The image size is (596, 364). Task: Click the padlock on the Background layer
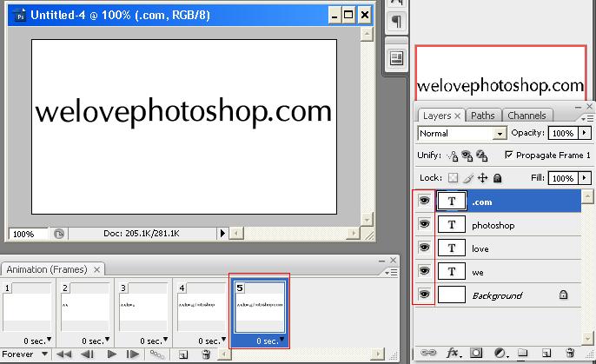563,295
